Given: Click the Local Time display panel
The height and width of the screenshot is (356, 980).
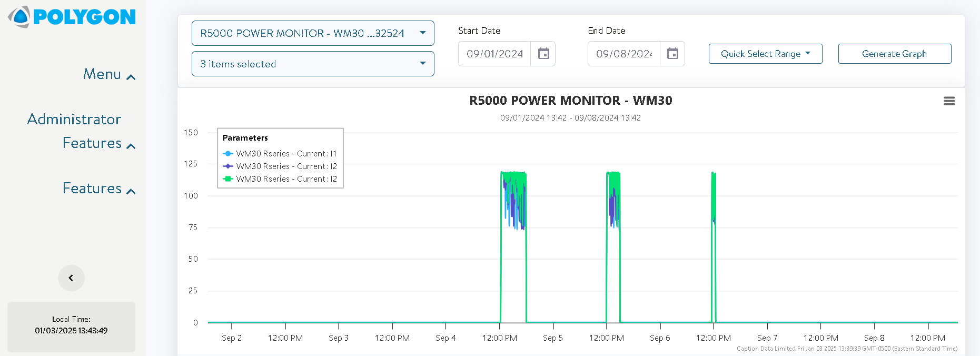Looking at the screenshot, I should click(71, 325).
